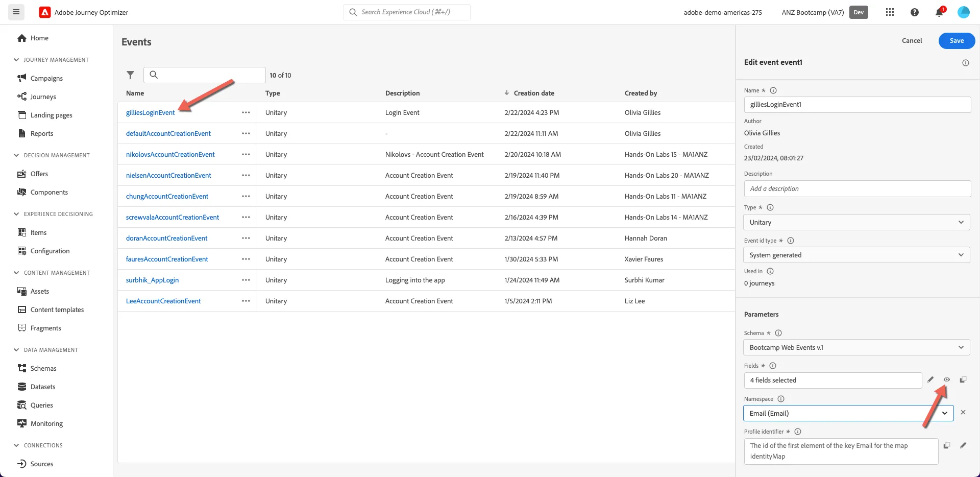980x477 pixels.
Task: Go to Campaigns in the sidebar
Action: (46, 78)
